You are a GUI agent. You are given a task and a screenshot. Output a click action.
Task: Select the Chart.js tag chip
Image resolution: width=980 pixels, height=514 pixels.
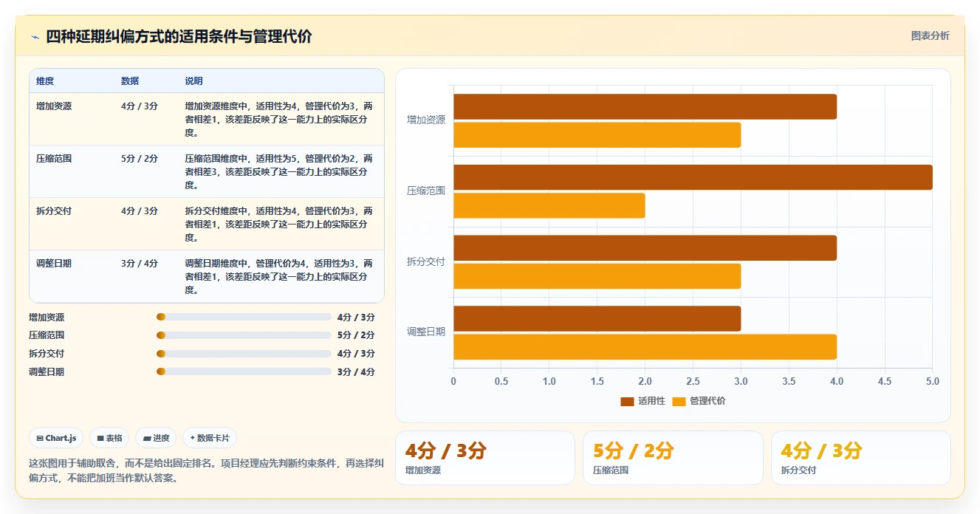[x=57, y=438]
